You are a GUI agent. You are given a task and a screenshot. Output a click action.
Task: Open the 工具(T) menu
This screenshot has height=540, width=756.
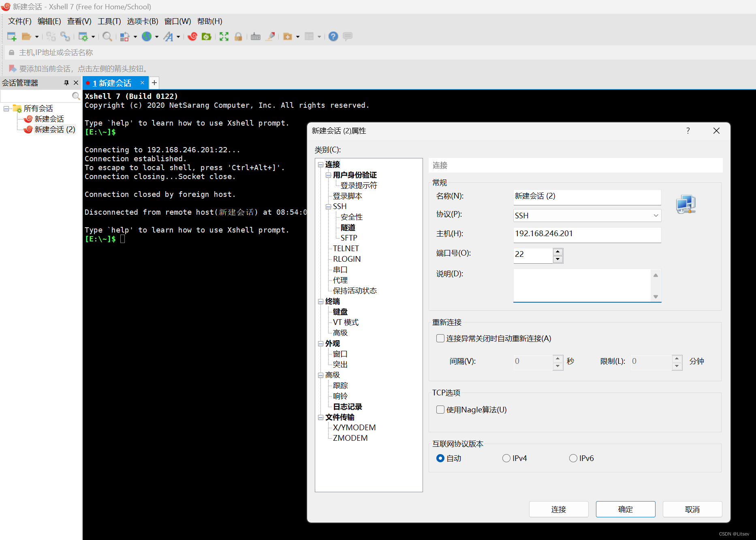pyautogui.click(x=109, y=21)
